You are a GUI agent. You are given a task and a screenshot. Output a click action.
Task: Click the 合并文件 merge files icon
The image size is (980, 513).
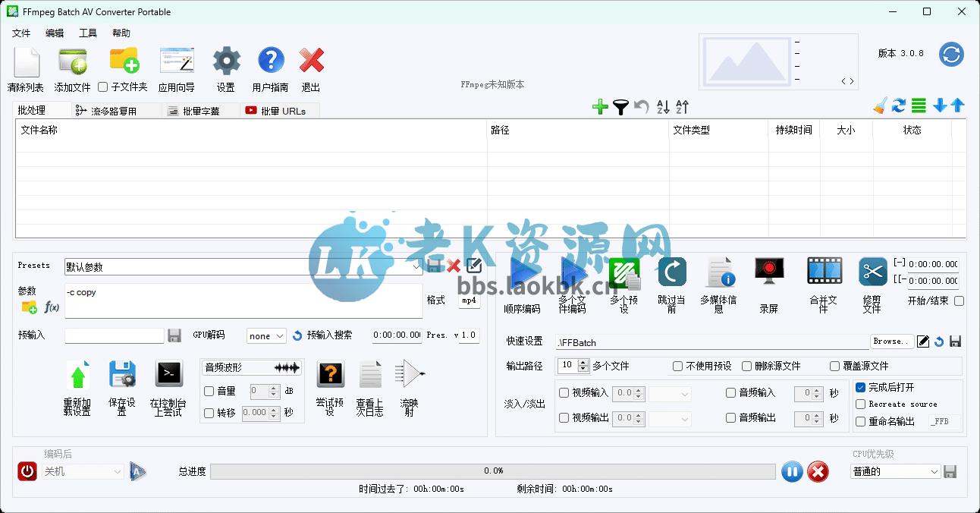point(825,271)
